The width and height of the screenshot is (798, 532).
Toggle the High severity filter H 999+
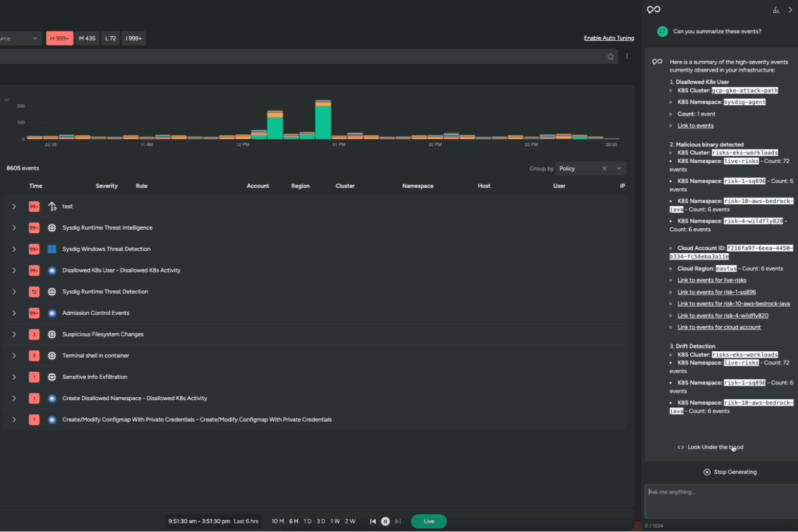coord(60,38)
